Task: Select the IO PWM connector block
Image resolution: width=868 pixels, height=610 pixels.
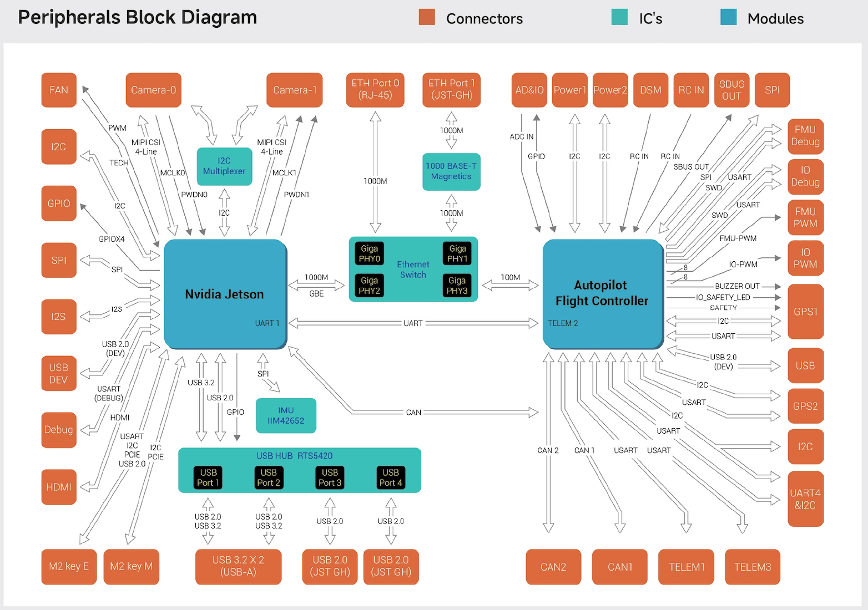Action: [x=806, y=258]
